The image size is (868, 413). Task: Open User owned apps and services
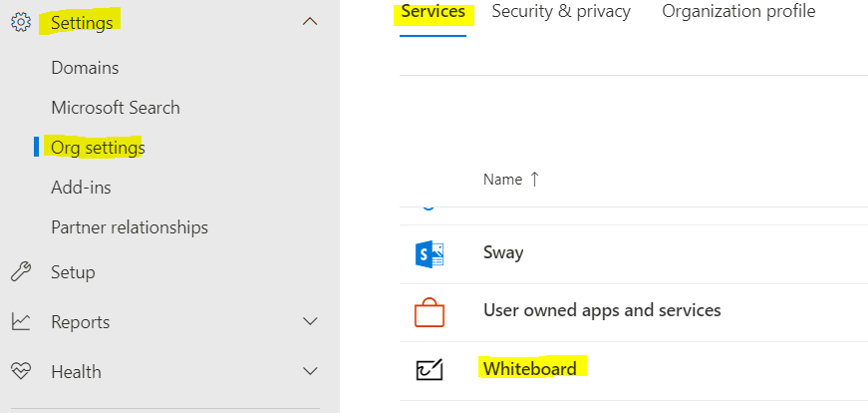[x=602, y=310]
